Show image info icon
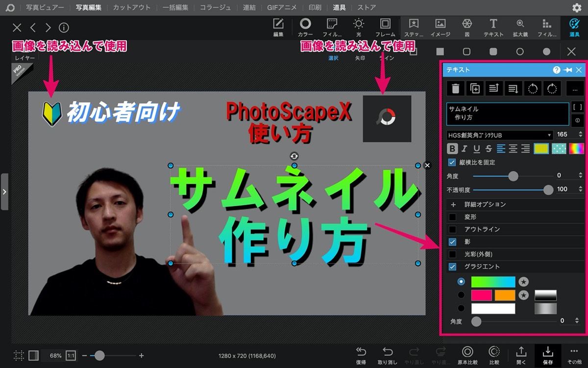This screenshot has height=368, width=588. tap(64, 27)
